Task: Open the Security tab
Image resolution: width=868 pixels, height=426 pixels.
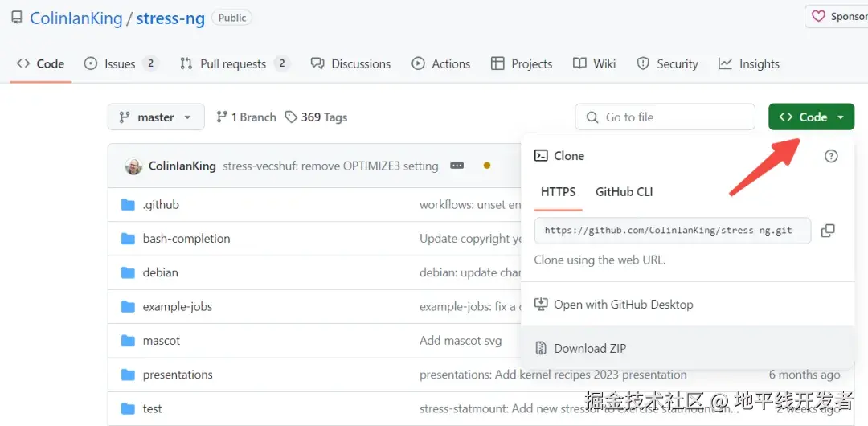Action: point(667,63)
